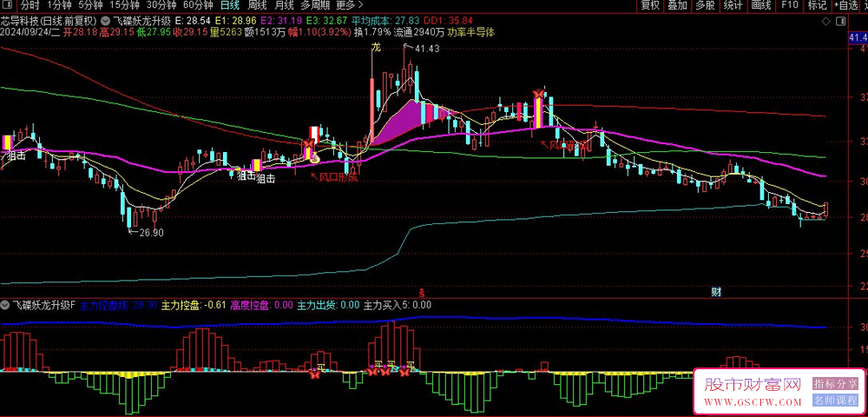
Task: Switch to 周线 weekly chart
Action: tap(257, 5)
